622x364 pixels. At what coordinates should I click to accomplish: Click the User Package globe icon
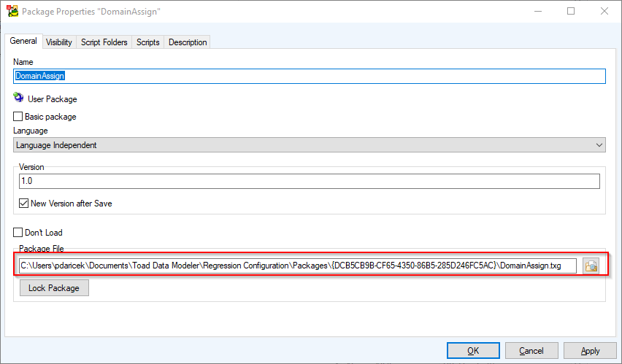(x=18, y=97)
